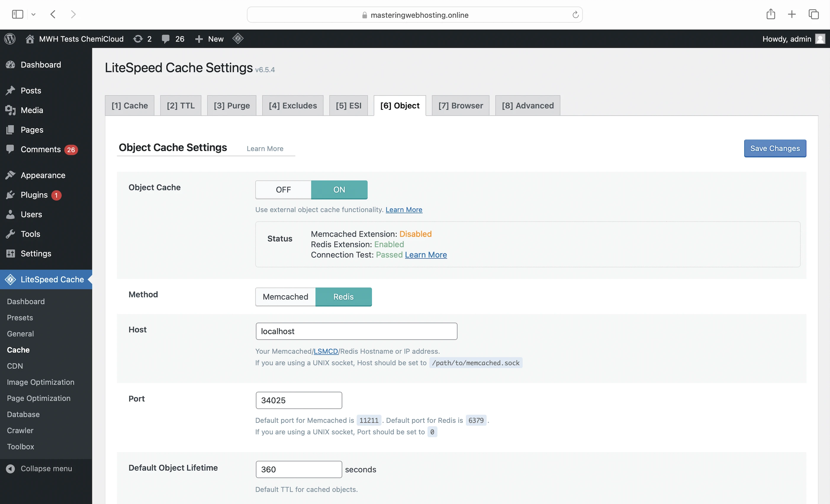The width and height of the screenshot is (830, 504).
Task: Open the [3] Purge tab
Action: pyautogui.click(x=232, y=105)
